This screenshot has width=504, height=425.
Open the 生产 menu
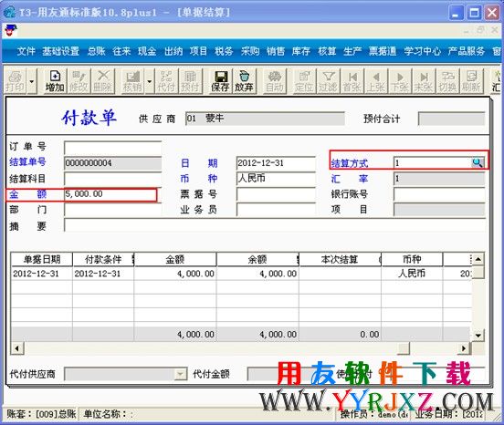coord(352,51)
